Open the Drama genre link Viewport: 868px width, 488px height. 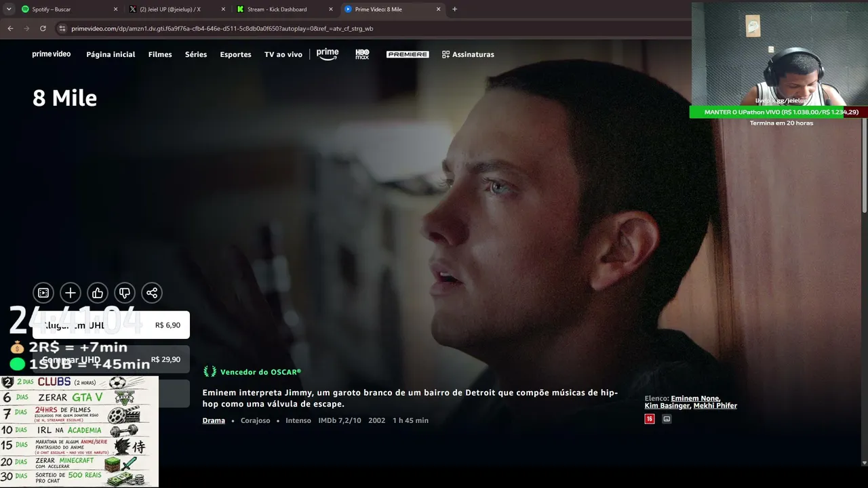pos(214,421)
